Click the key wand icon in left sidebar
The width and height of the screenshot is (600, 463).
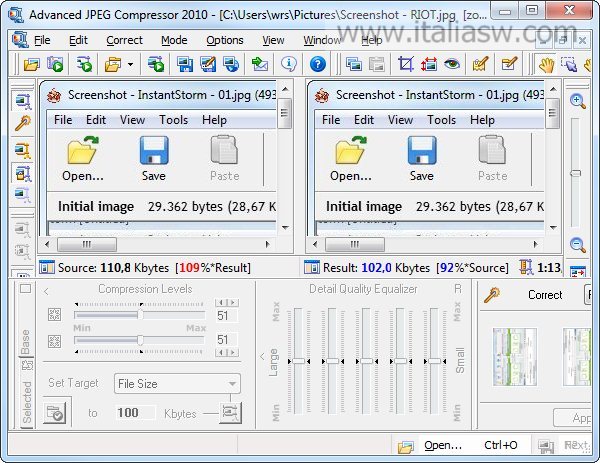23,123
